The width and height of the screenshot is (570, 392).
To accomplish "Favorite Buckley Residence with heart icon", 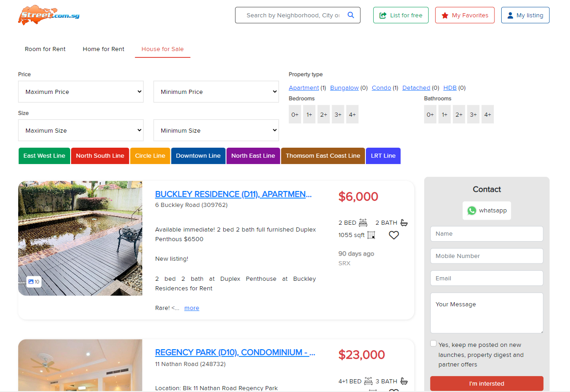I will click(394, 235).
